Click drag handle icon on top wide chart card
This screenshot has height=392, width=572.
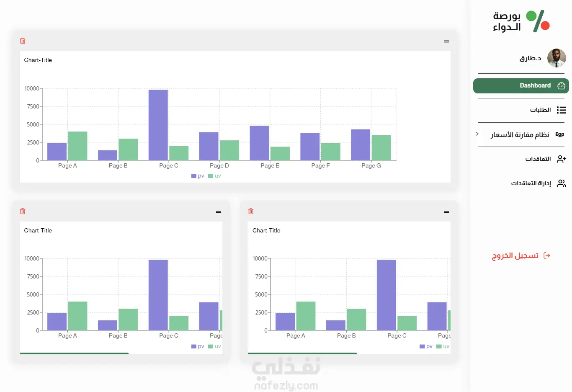pyautogui.click(x=447, y=41)
